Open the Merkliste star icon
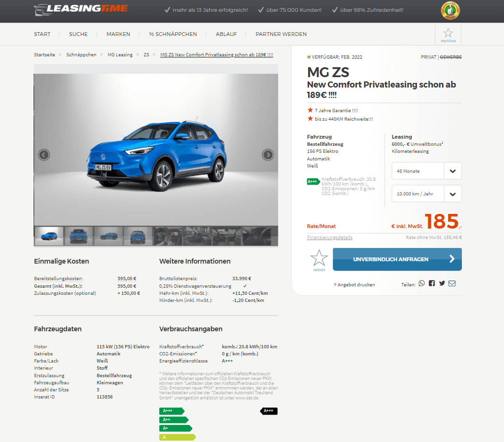Viewport: 504px width, 442px height. coord(448,35)
